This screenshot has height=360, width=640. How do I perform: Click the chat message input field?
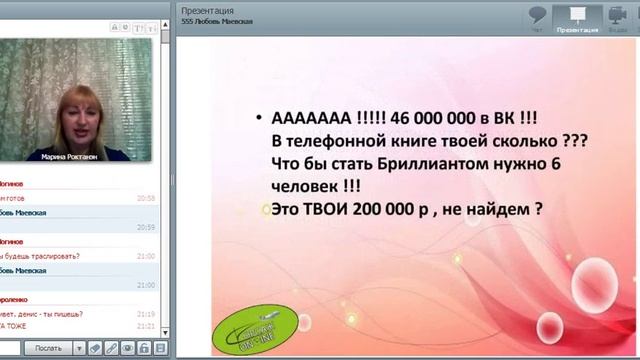pyautogui.click(x=10, y=348)
